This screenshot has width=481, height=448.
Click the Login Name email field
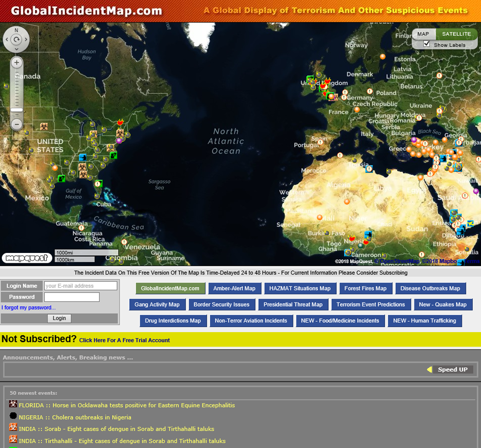(81, 285)
